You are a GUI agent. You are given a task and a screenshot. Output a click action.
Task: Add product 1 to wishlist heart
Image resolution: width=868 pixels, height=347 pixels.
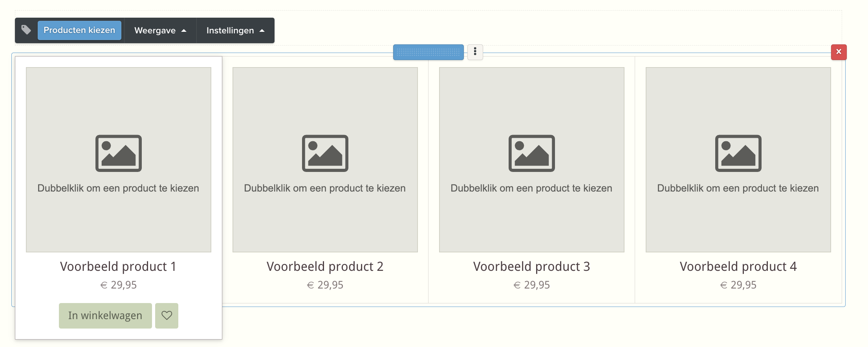point(167,316)
